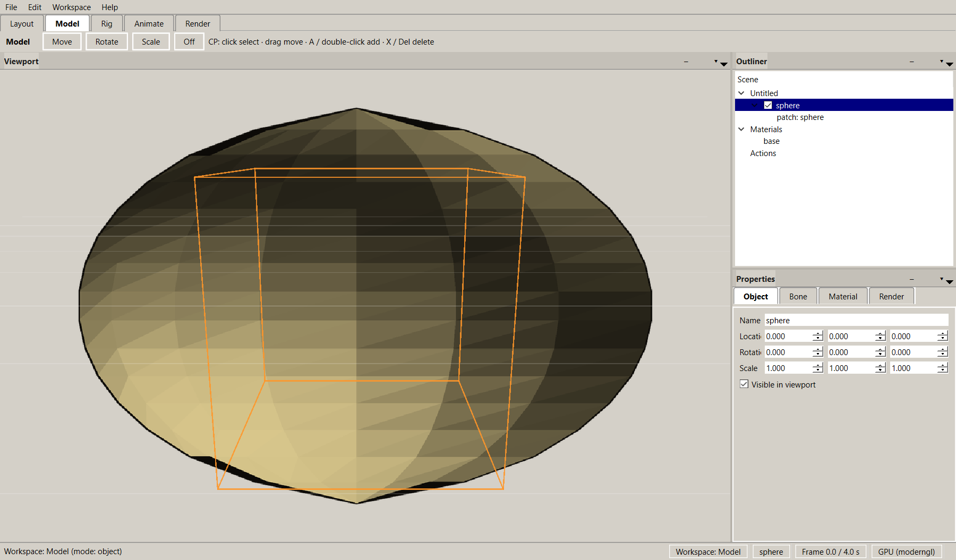Uncheck Visible in viewport checkbox

[744, 384]
